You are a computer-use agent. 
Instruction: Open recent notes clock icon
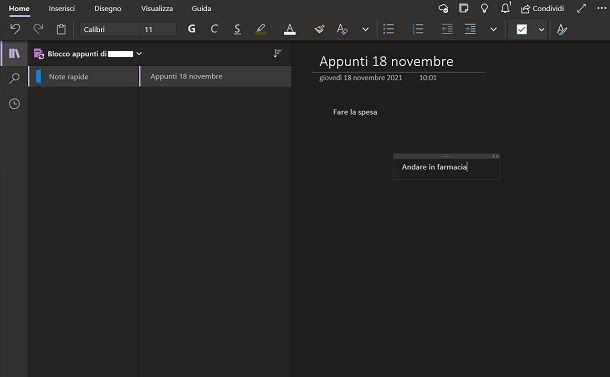click(x=14, y=104)
